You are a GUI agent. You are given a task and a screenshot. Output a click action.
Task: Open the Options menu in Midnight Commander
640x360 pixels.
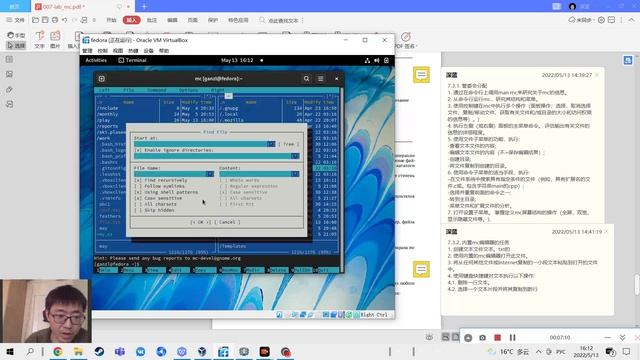[188, 90]
